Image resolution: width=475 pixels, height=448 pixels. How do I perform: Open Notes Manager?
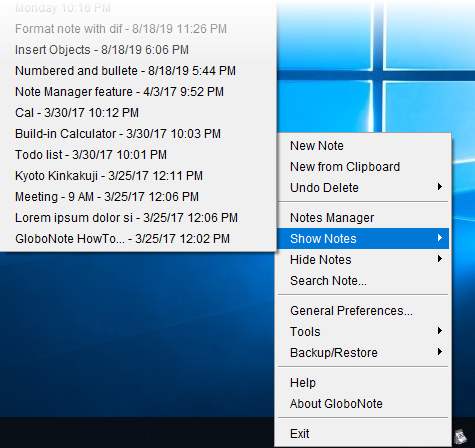363,218
